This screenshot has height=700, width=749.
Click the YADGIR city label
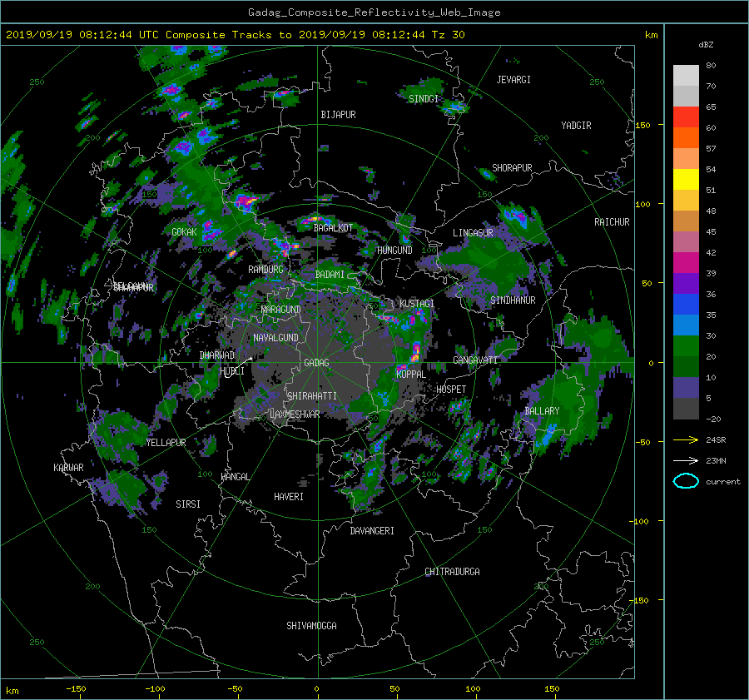tap(576, 126)
